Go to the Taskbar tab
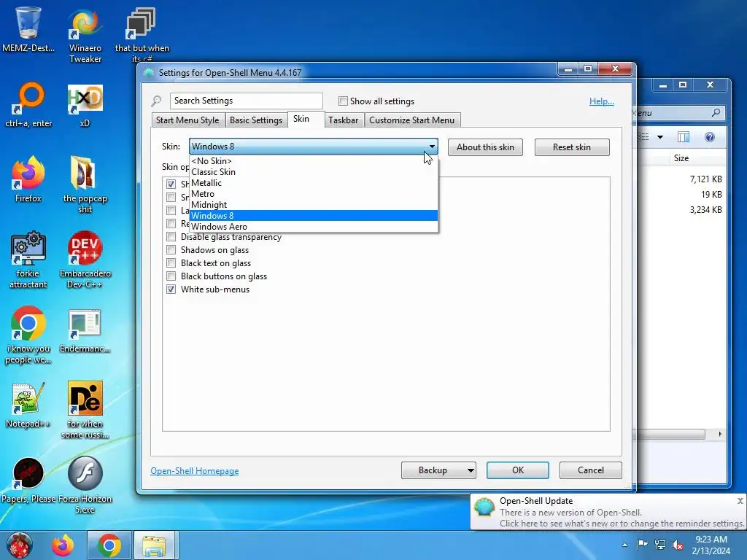The height and width of the screenshot is (560, 747). [343, 120]
